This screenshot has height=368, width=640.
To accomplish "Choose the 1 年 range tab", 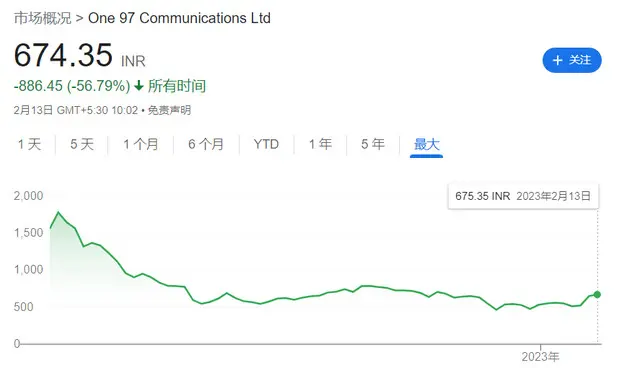I will click(x=320, y=144).
